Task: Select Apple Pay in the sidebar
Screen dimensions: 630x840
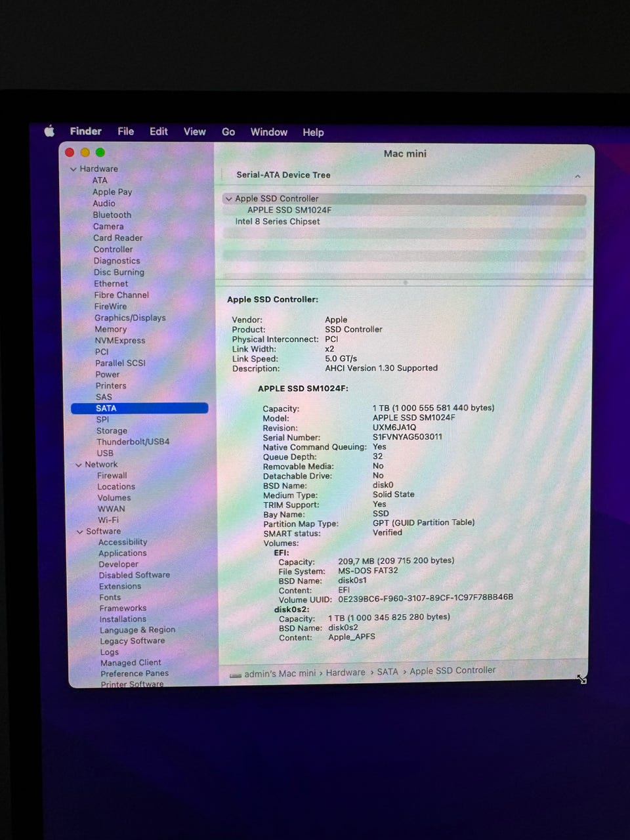Action: pyautogui.click(x=112, y=192)
